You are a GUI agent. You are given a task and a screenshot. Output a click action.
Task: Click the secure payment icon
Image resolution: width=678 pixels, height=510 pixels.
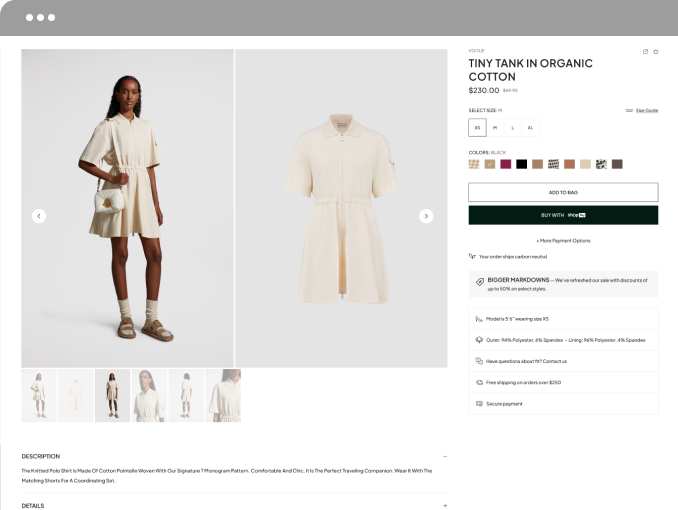(479, 404)
